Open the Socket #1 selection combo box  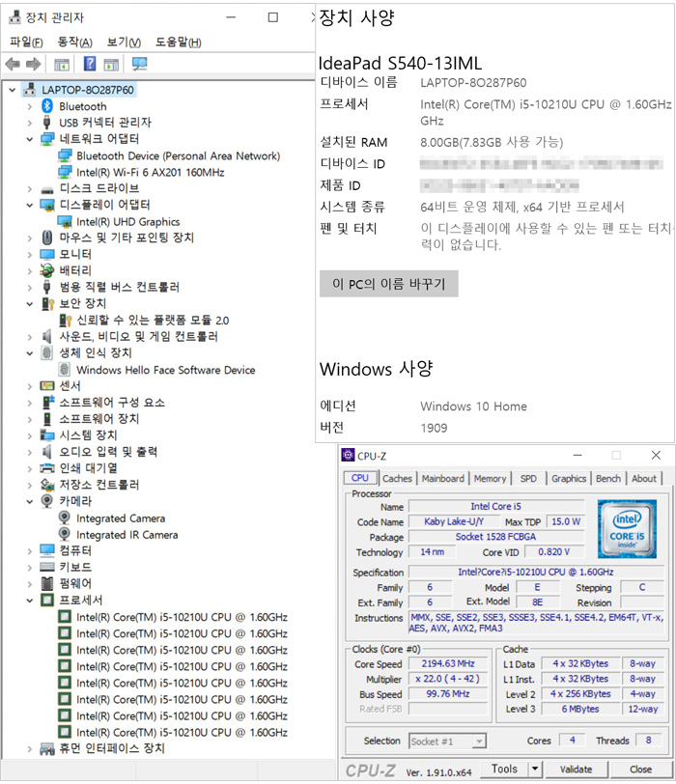click(447, 741)
